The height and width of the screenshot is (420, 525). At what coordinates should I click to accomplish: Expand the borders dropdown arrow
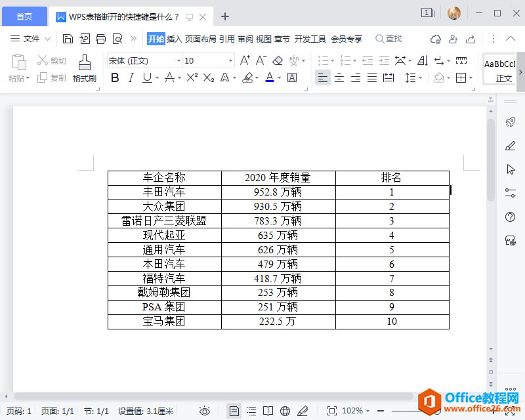(471, 78)
